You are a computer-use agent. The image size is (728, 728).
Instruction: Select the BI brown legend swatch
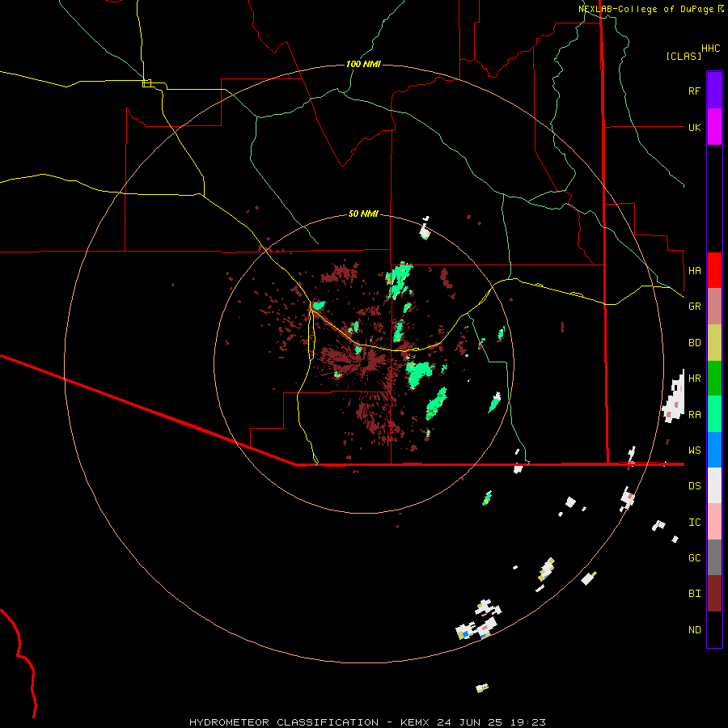[714, 594]
